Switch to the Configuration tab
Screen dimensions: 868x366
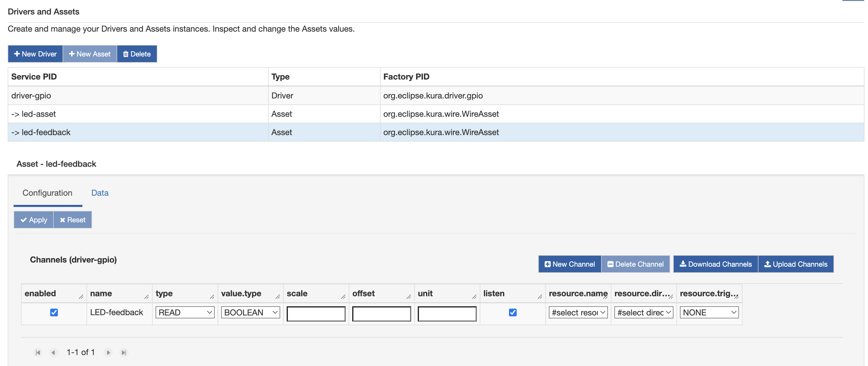tap(48, 193)
